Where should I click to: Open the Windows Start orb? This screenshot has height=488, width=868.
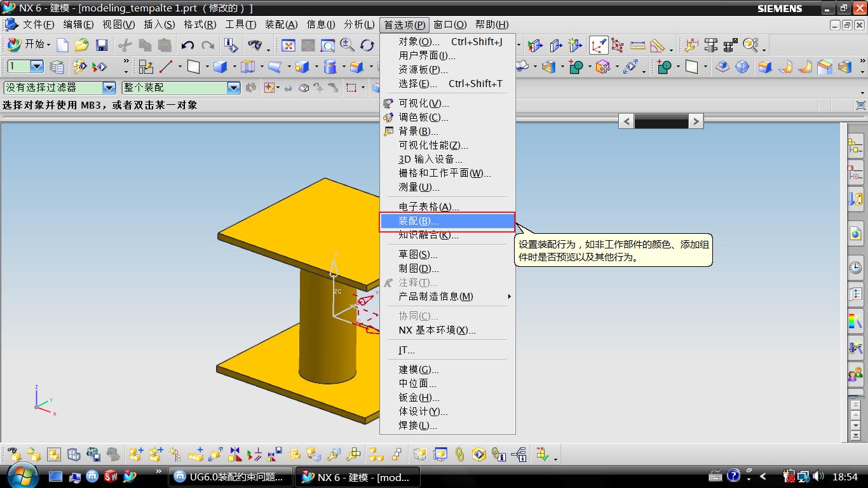pos(22,475)
